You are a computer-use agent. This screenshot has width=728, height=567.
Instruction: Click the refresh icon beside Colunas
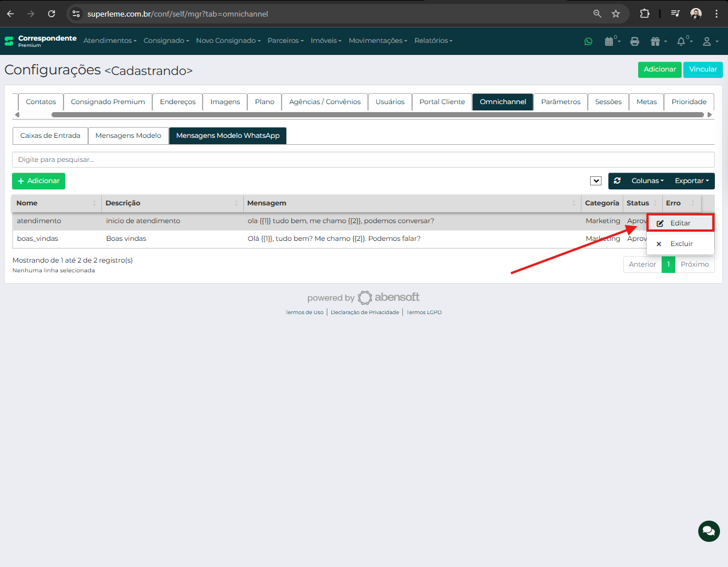coord(617,181)
